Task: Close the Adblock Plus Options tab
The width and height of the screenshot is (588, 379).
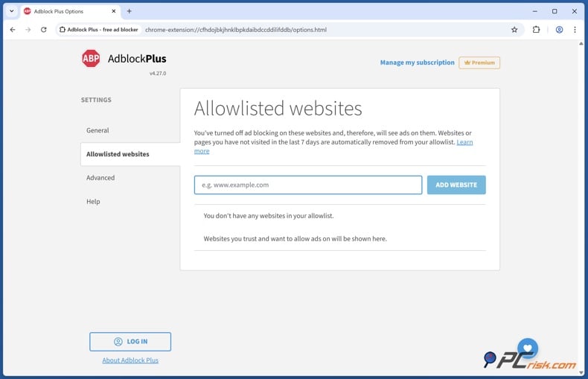Action: tap(114, 11)
